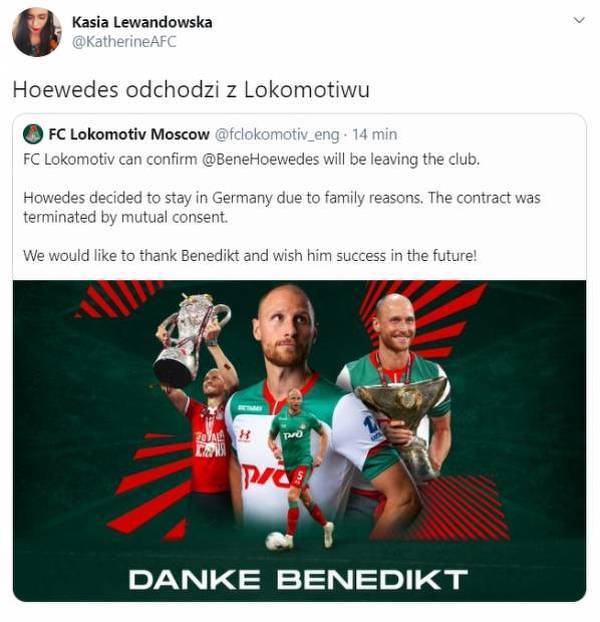The image size is (600, 622).
Task: Open the Danke Benedikt image
Action: [x=299, y=440]
